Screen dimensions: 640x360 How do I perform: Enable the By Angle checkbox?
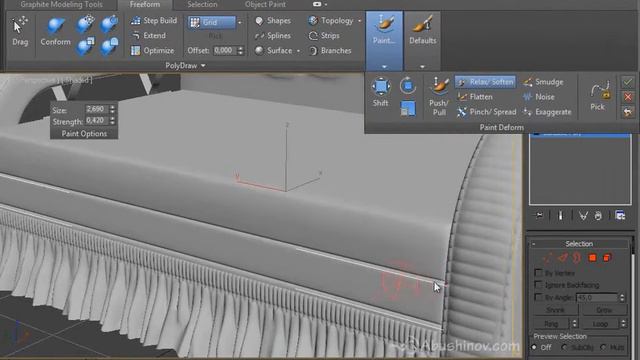pos(538,297)
